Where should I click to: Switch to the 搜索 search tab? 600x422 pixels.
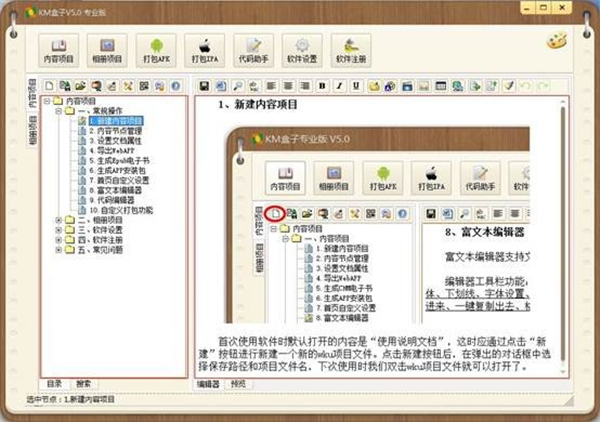point(84,384)
